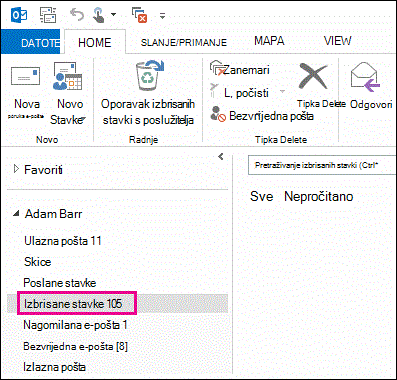Open the L, počisti dropdown arrow
The image size is (397, 380).
(282, 91)
